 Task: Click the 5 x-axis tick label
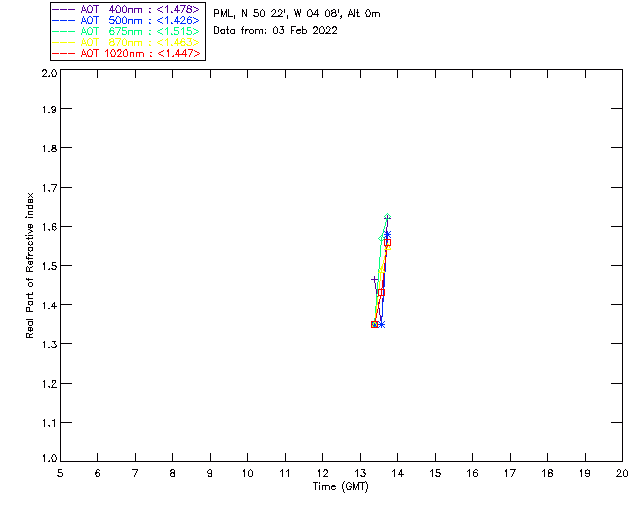(60, 473)
